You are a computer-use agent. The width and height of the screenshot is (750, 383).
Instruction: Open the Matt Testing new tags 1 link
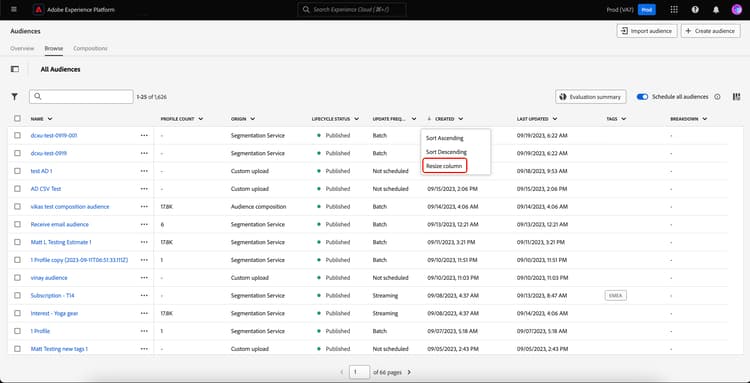point(59,349)
